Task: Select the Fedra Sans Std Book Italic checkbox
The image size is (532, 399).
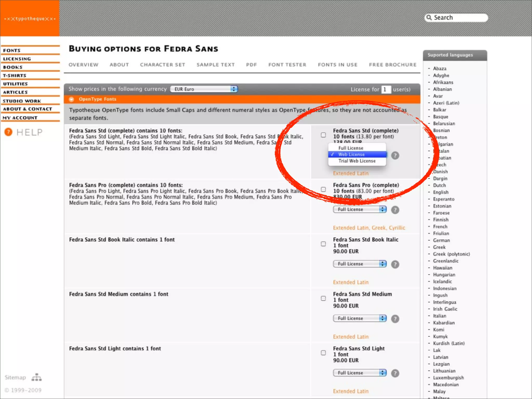Action: click(x=323, y=244)
